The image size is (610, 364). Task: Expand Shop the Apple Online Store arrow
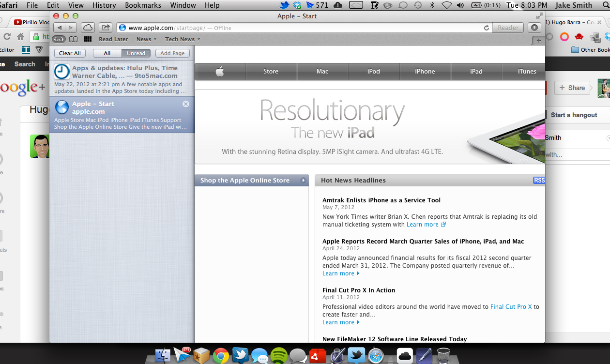303,181
